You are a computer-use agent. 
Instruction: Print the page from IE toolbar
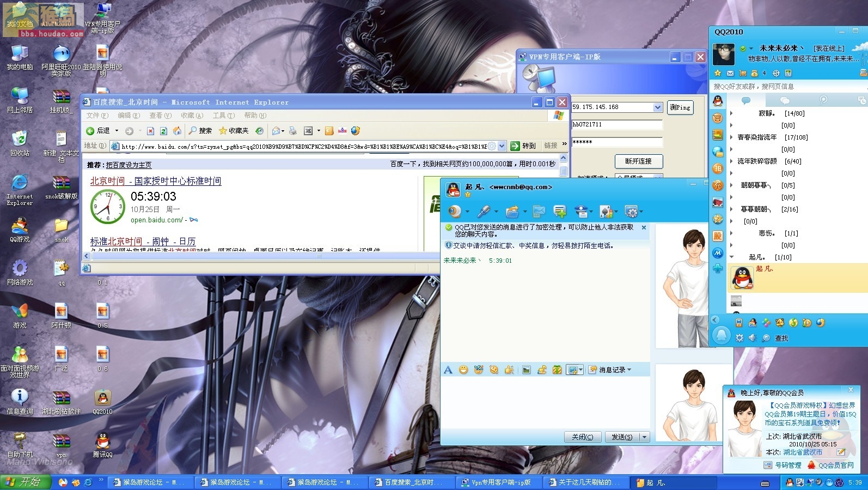293,131
